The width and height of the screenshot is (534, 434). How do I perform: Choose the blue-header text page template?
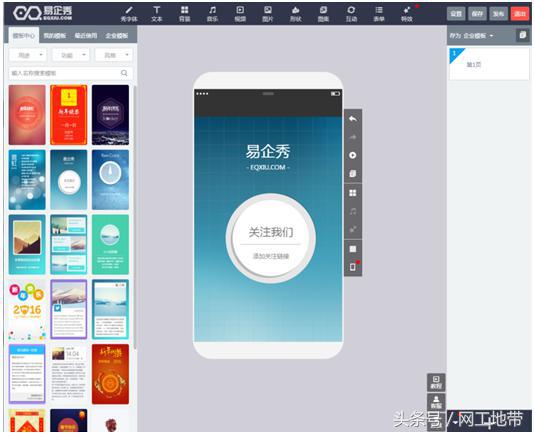(27, 374)
